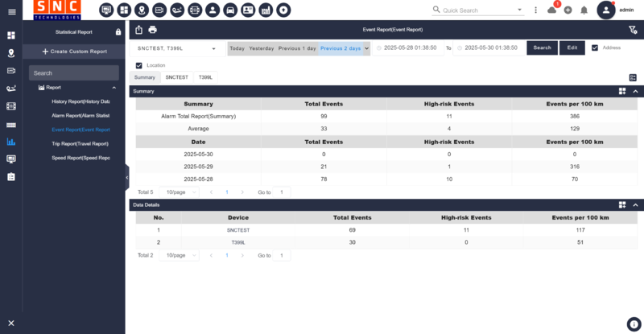Print the Event Report
The width and height of the screenshot is (644, 334).
[x=153, y=30]
